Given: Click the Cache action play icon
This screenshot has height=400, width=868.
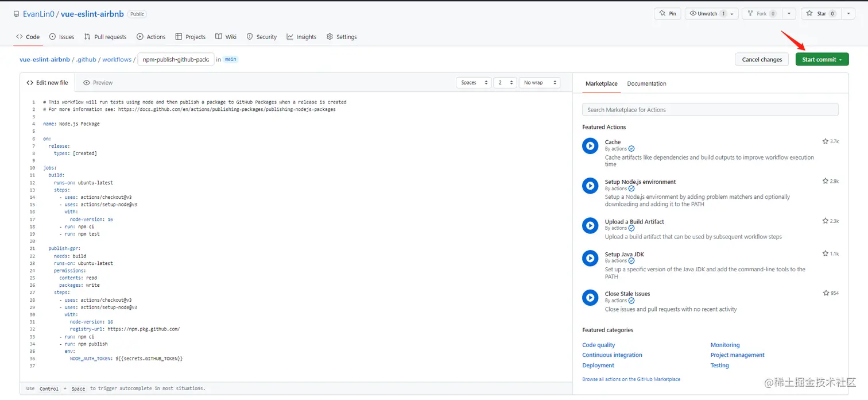Looking at the screenshot, I should 590,146.
